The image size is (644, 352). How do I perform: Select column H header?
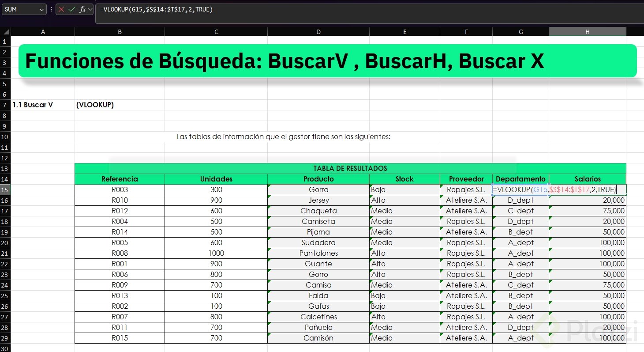(588, 32)
